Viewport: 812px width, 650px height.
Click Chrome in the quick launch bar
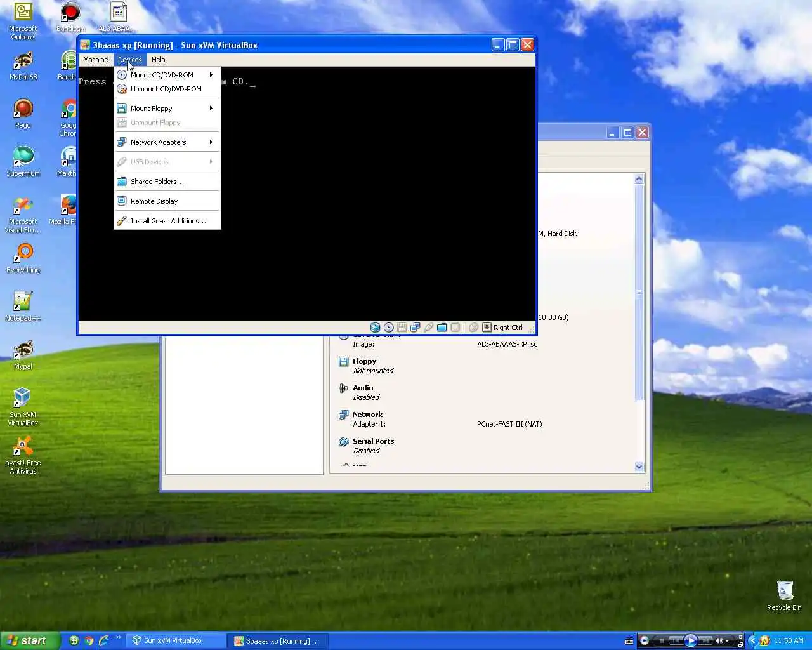coord(89,640)
